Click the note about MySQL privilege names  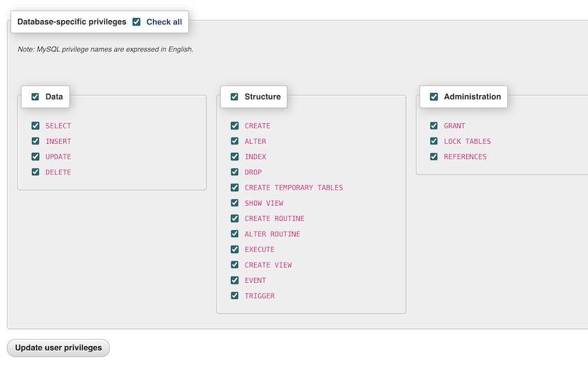point(105,49)
